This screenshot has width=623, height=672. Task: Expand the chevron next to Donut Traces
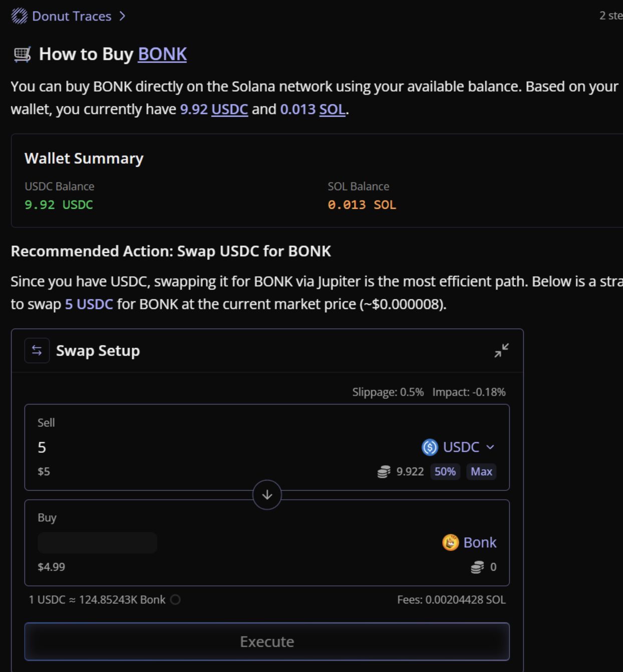pos(123,16)
